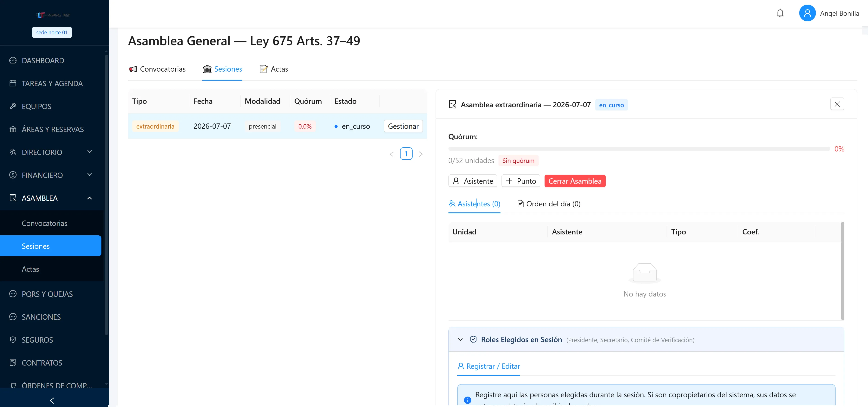
Task: Expand the DIRECTORIO submenu
Action: pos(50,152)
